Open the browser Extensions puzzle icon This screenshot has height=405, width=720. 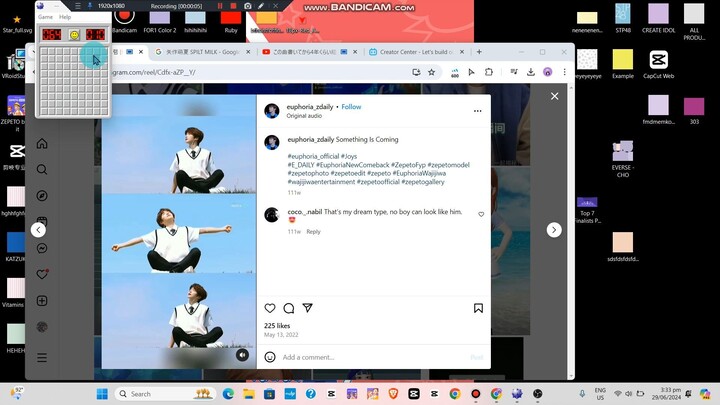(489, 72)
